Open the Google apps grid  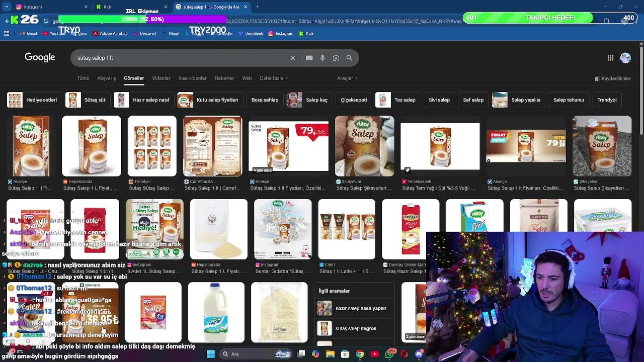pyautogui.click(x=610, y=58)
